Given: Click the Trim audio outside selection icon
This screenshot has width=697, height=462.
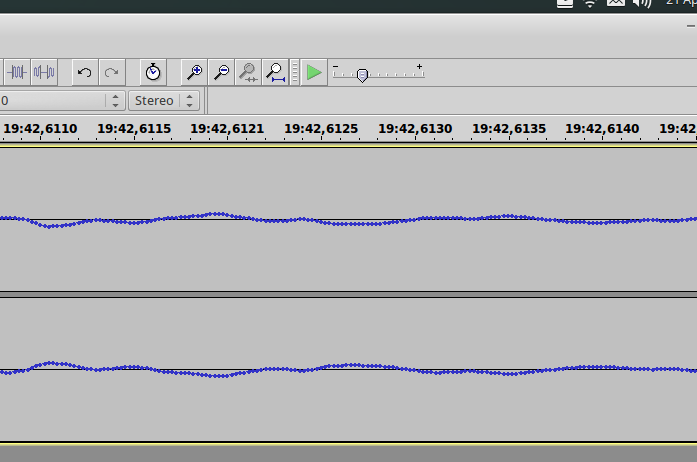Looking at the screenshot, I should (17, 72).
